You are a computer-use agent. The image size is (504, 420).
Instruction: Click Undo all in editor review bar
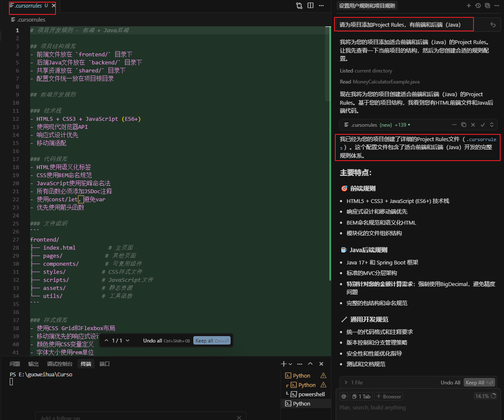pos(166,341)
